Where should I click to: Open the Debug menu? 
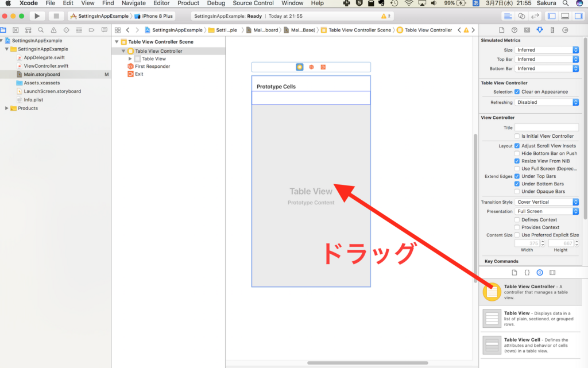[x=216, y=3]
